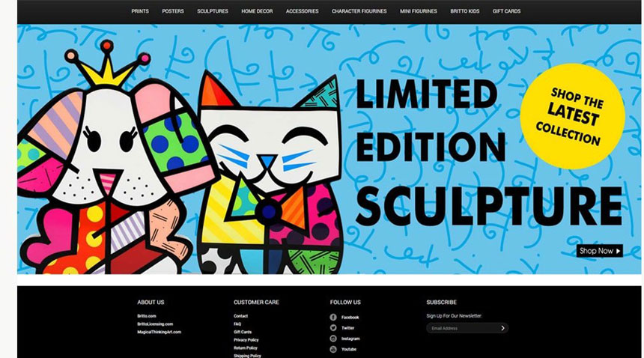Select Home Decor in the navigation

[x=257, y=11]
